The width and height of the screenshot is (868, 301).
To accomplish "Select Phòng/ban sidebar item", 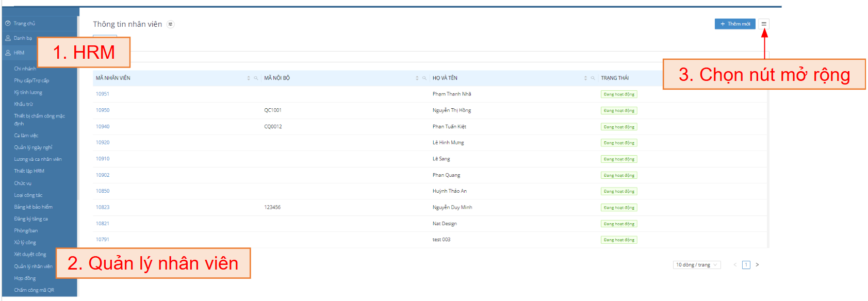I will point(26,231).
